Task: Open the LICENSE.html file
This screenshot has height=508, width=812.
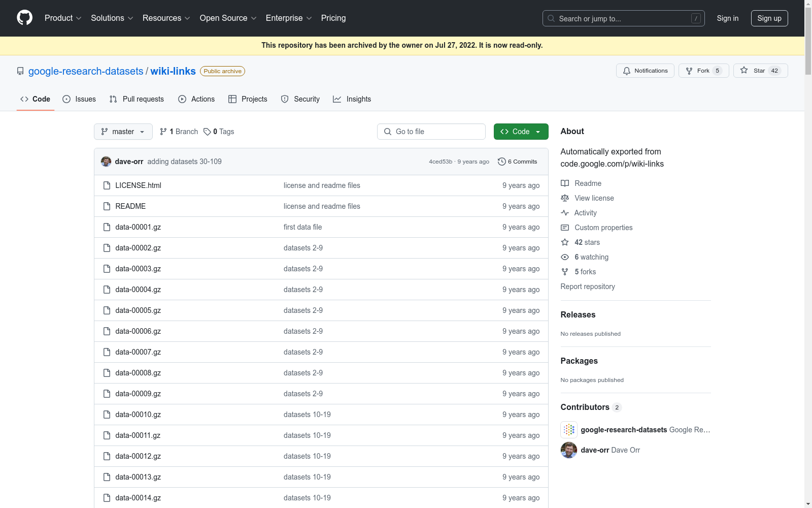Action: [x=138, y=185]
